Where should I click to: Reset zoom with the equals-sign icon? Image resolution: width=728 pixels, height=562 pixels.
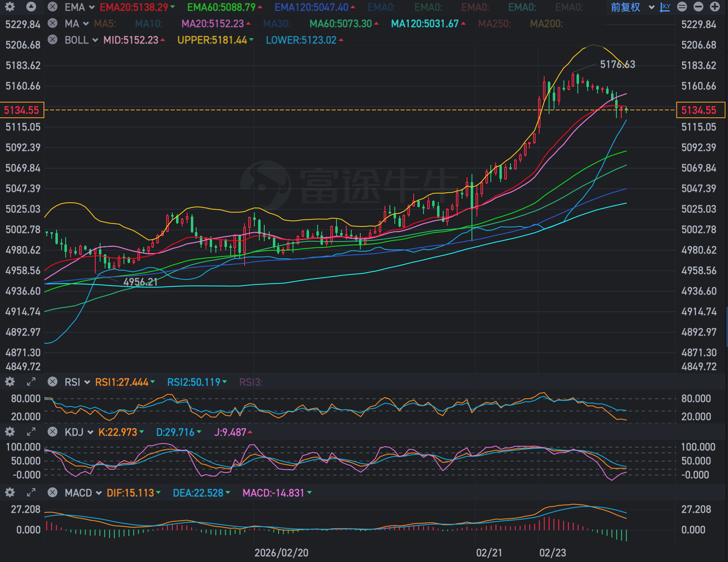(x=682, y=7)
